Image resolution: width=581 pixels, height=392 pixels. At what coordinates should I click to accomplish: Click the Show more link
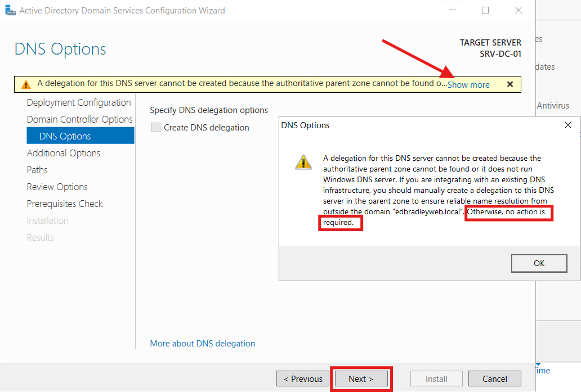[x=468, y=84]
